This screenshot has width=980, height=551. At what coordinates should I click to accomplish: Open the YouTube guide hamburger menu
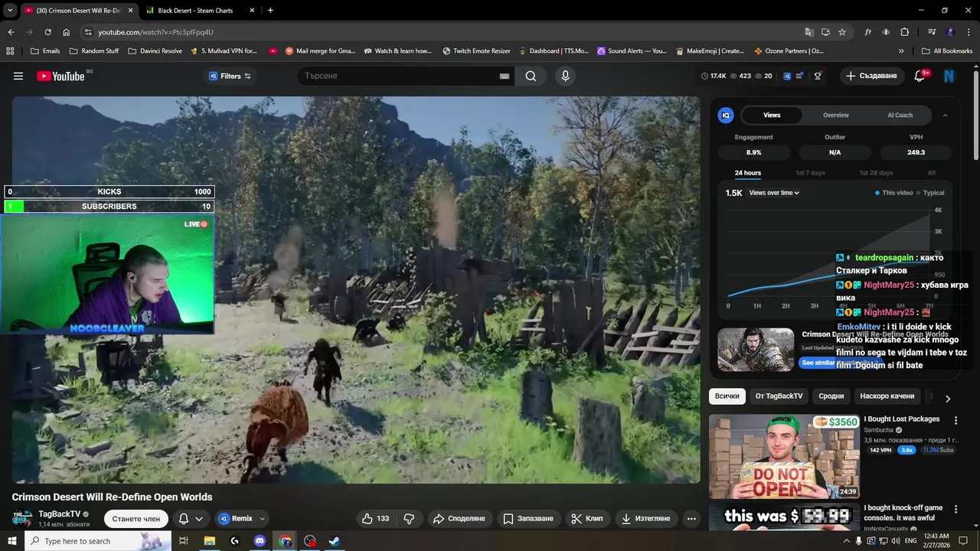click(x=18, y=76)
